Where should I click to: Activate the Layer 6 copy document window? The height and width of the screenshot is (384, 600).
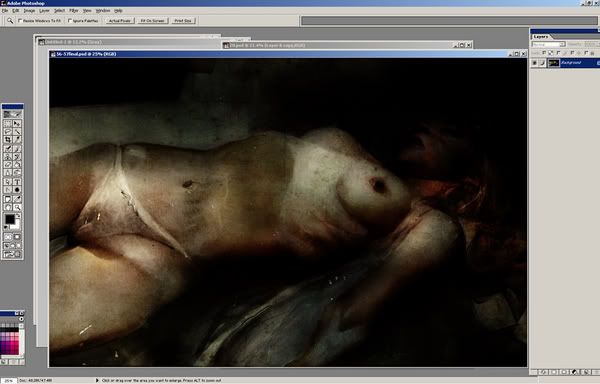(x=346, y=45)
